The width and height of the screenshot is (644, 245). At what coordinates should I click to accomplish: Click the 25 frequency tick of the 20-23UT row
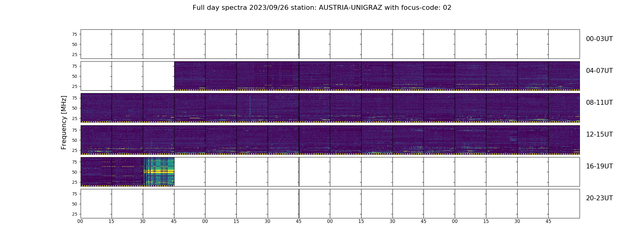click(75, 214)
